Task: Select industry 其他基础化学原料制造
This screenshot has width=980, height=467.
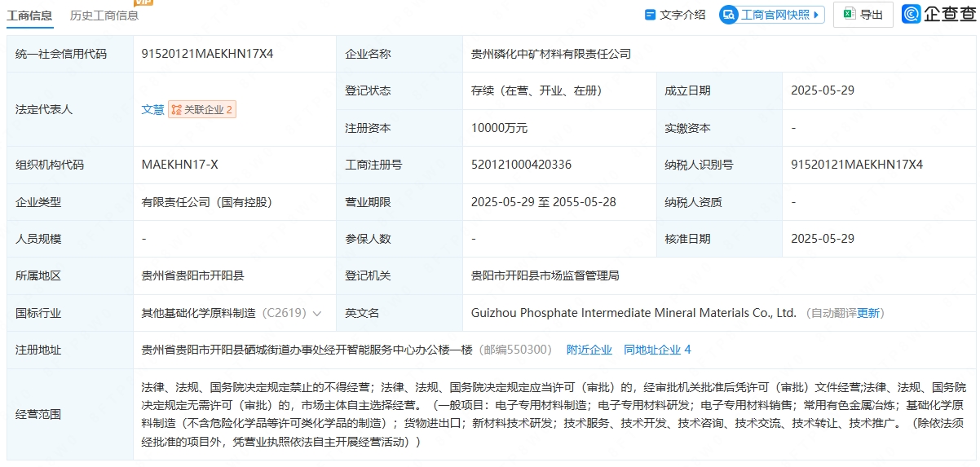Action: click(198, 313)
